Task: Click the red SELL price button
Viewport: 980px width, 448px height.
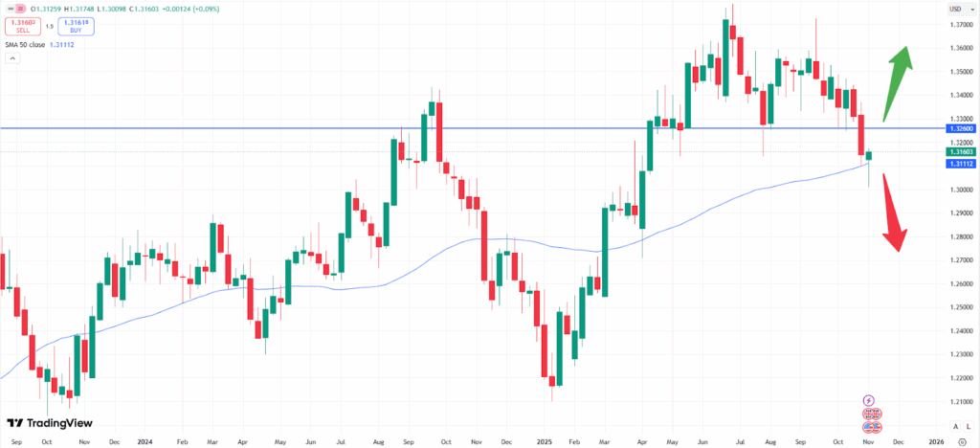Action: pos(21,27)
